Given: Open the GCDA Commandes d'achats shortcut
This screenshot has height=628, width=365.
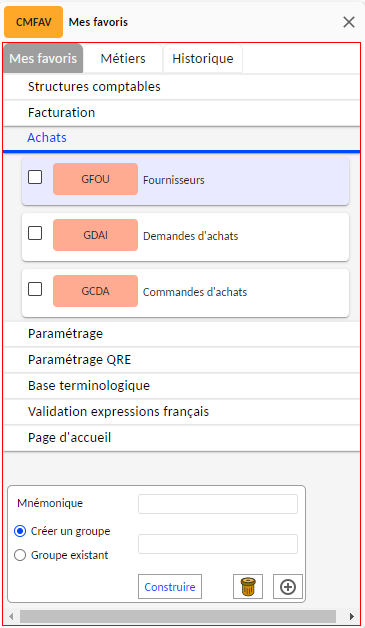Looking at the screenshot, I should (x=95, y=291).
